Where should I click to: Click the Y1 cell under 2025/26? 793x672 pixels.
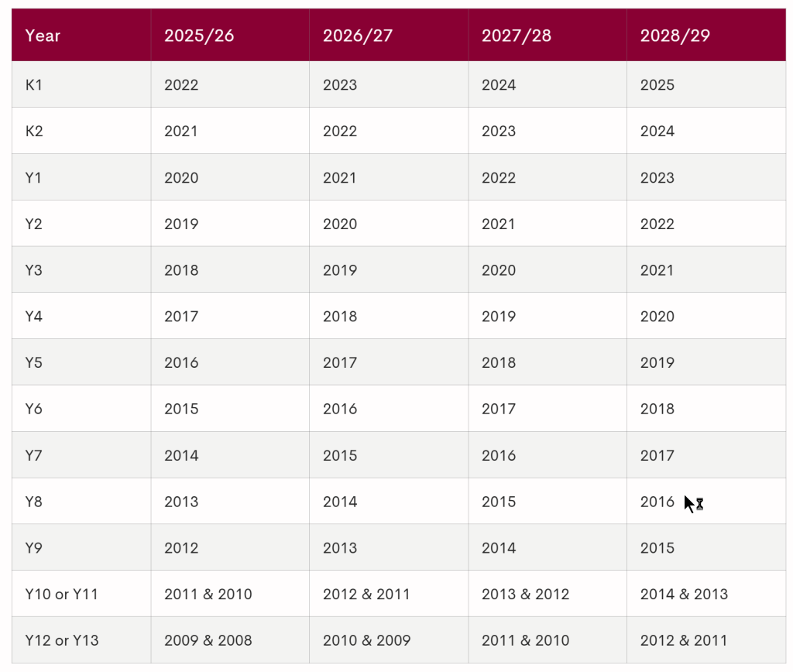coord(181,177)
